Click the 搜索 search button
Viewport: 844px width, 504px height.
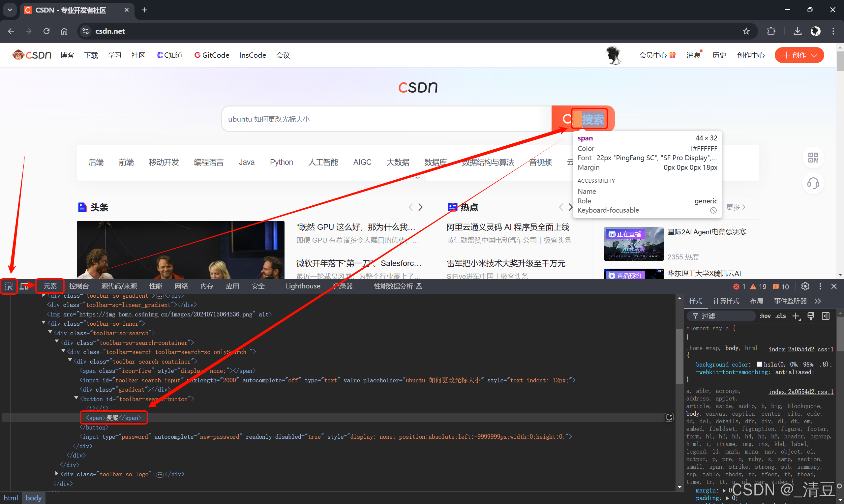[583, 119]
